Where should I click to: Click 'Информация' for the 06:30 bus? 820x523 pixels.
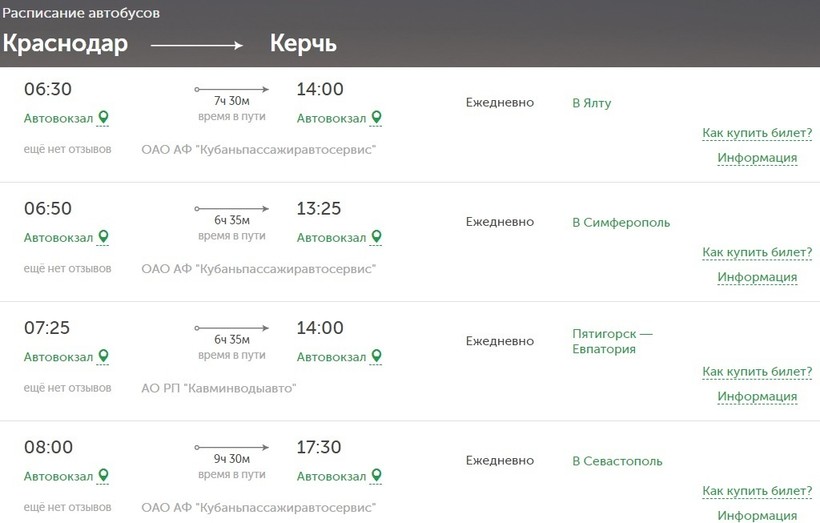tap(757, 158)
